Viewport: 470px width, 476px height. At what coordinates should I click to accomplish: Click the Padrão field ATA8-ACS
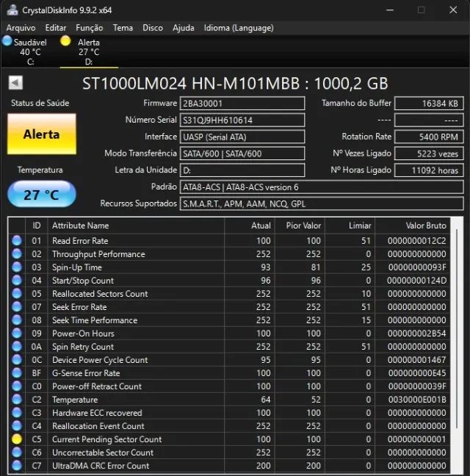coord(322,187)
